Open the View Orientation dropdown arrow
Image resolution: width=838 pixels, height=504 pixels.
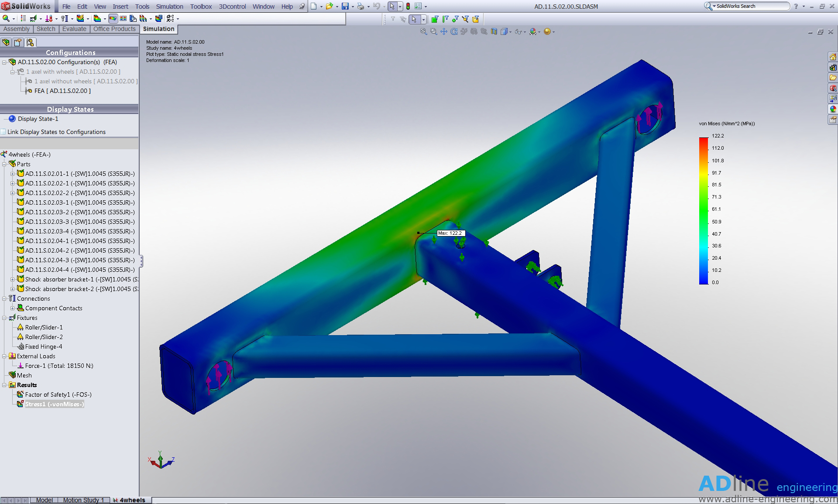(510, 32)
